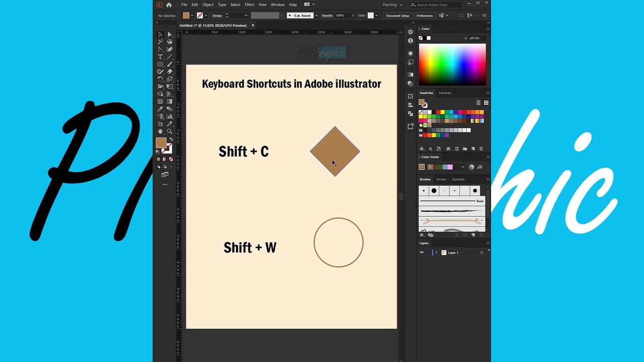Screen dimensions: 644x362
Task: Choose the Rotate tool
Action: (160, 79)
